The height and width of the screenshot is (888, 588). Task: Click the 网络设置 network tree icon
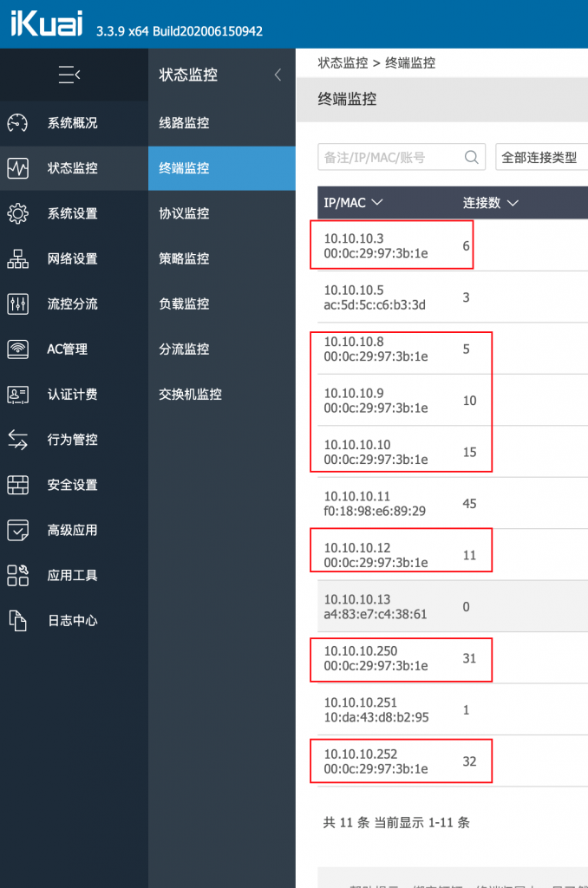(x=17, y=258)
